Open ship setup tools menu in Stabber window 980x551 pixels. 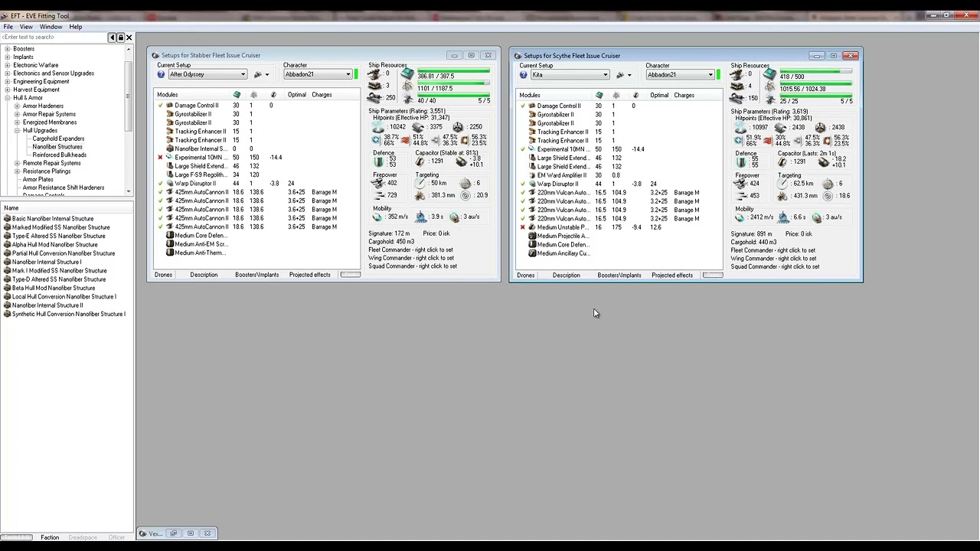point(261,74)
